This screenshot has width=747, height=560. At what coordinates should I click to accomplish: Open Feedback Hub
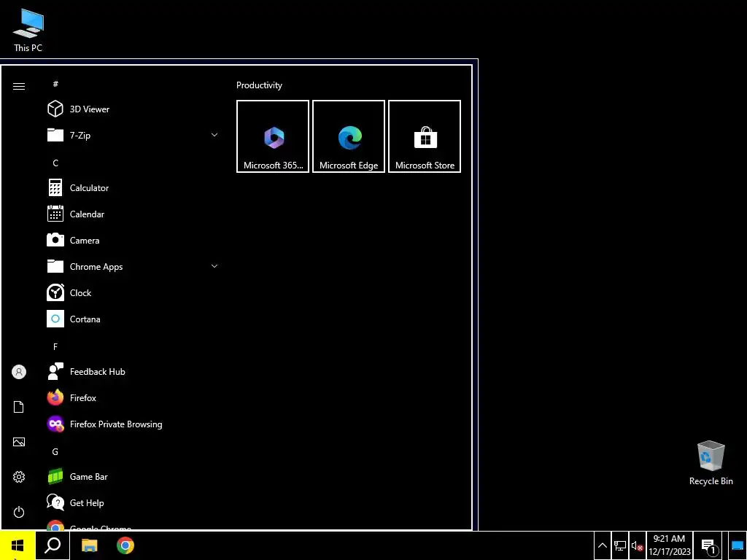point(133,371)
